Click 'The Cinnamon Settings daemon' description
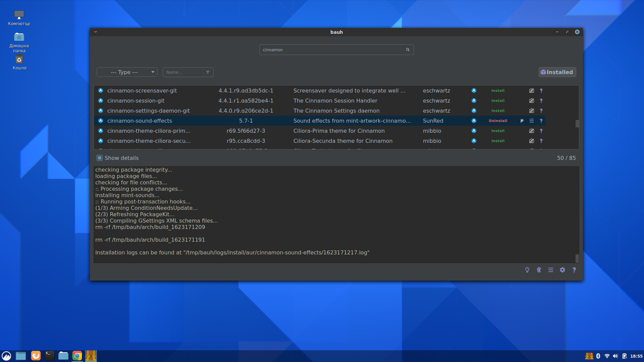Viewport: 644px width, 362px height. coord(337,111)
